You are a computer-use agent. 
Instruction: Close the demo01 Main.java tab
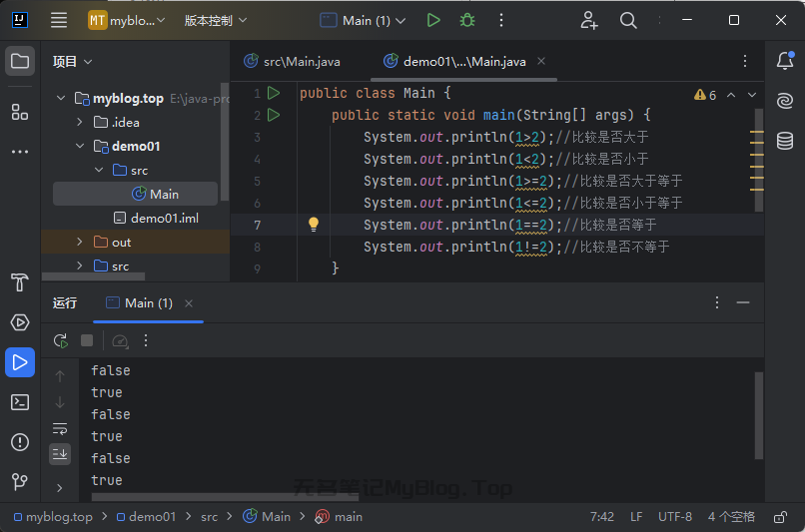[x=541, y=61]
